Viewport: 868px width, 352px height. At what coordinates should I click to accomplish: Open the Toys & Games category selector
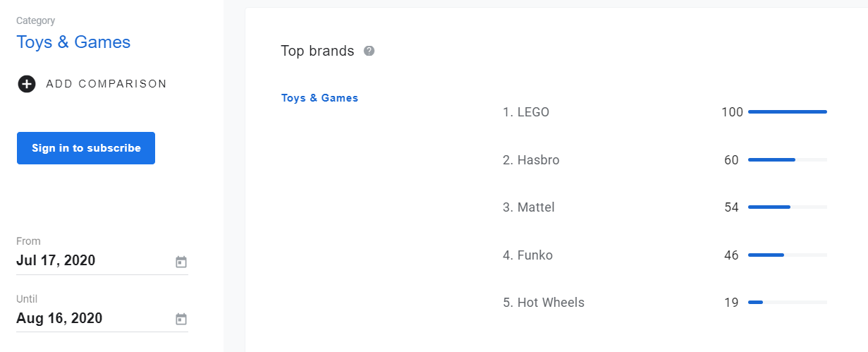(x=73, y=42)
